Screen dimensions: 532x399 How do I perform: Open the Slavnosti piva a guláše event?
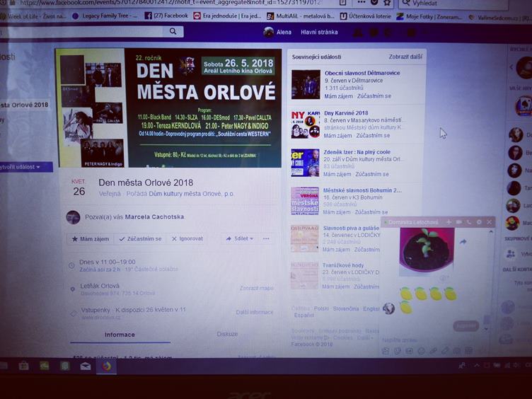tap(351, 228)
